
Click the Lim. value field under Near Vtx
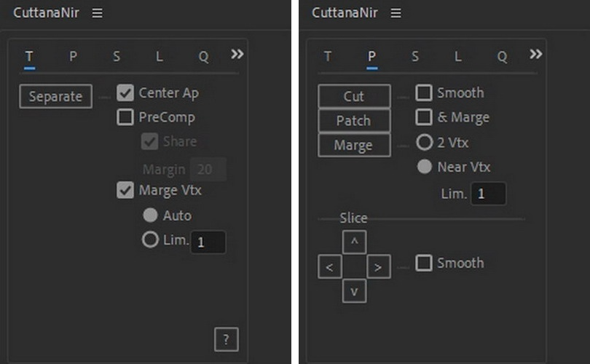(x=489, y=194)
